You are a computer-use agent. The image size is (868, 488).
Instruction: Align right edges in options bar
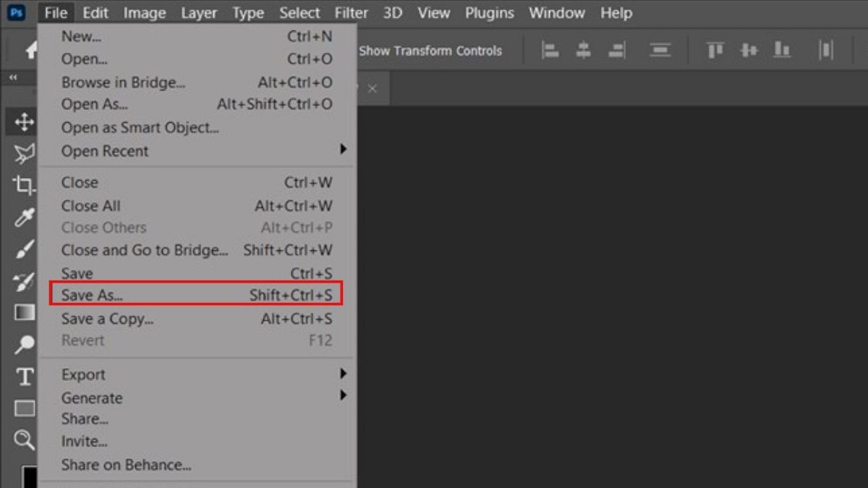pyautogui.click(x=616, y=50)
